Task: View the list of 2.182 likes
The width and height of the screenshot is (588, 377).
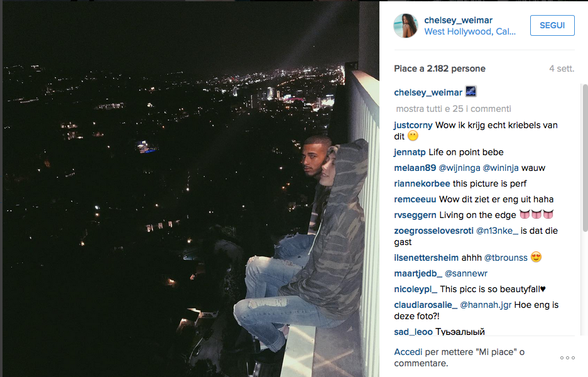Action: click(x=440, y=68)
